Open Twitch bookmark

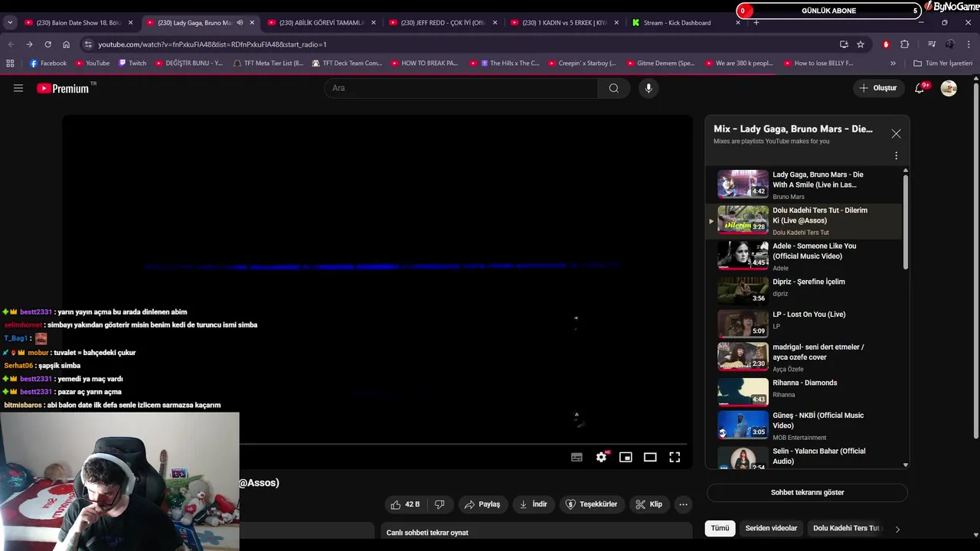click(132, 64)
